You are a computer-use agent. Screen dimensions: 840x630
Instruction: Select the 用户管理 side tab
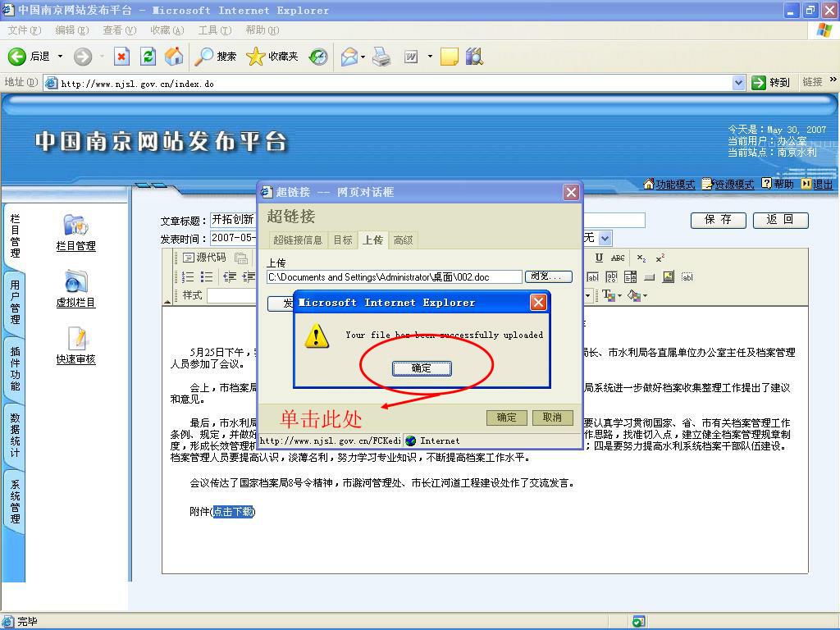click(15, 302)
